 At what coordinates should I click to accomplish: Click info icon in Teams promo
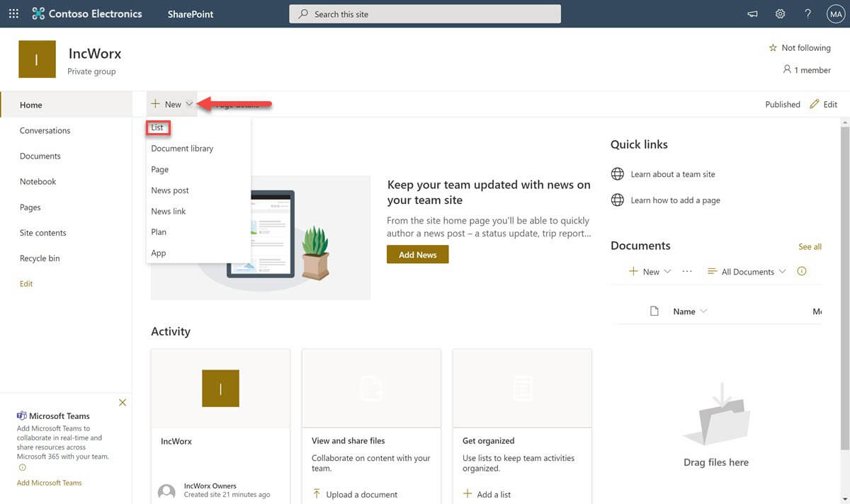[x=22, y=467]
